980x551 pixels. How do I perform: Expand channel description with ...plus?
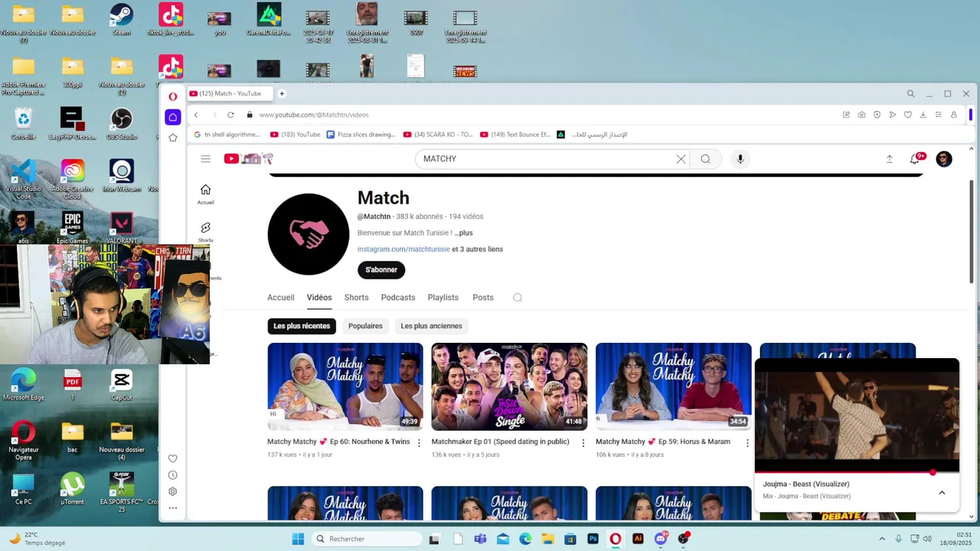[463, 233]
